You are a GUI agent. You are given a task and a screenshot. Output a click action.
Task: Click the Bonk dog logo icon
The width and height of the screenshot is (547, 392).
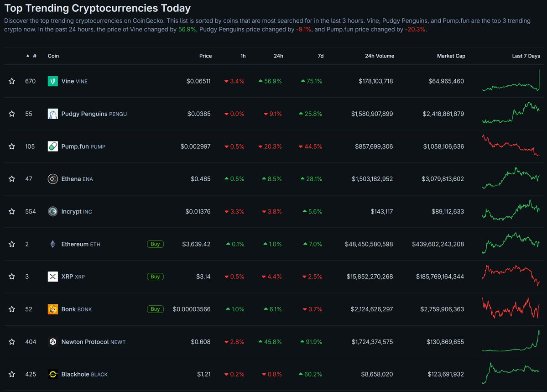point(52,309)
